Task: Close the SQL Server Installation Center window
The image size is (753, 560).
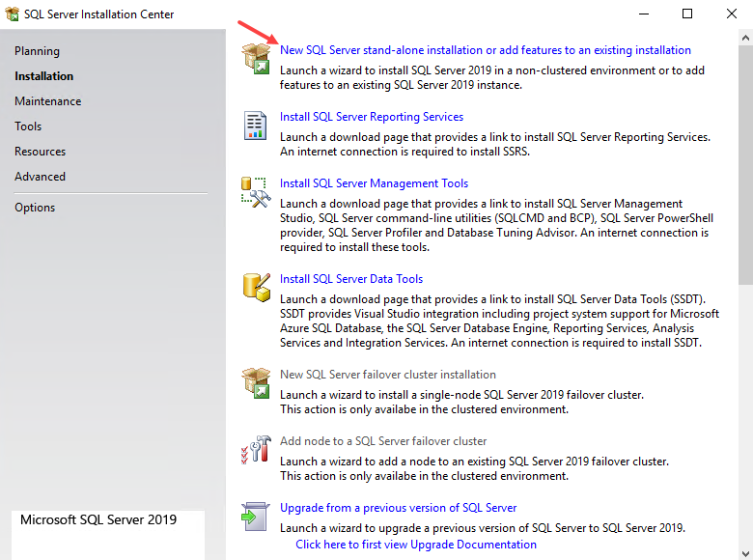Action: tap(731, 14)
